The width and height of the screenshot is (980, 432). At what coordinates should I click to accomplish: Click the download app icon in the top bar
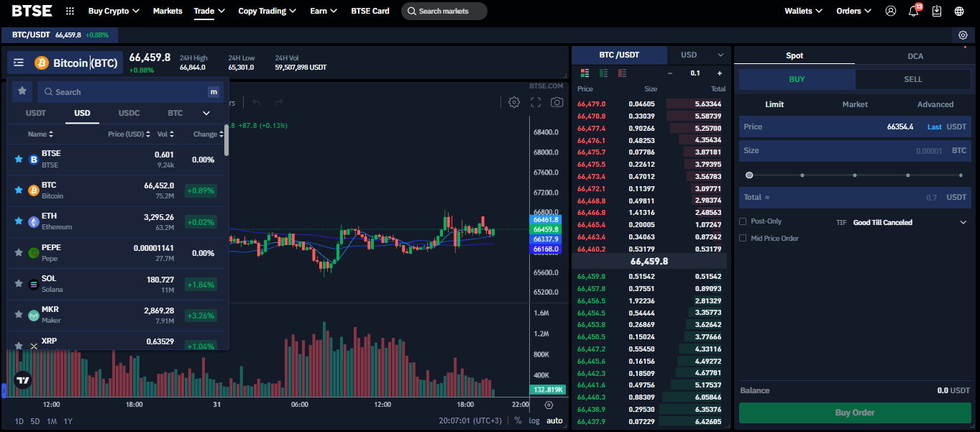(x=936, y=11)
